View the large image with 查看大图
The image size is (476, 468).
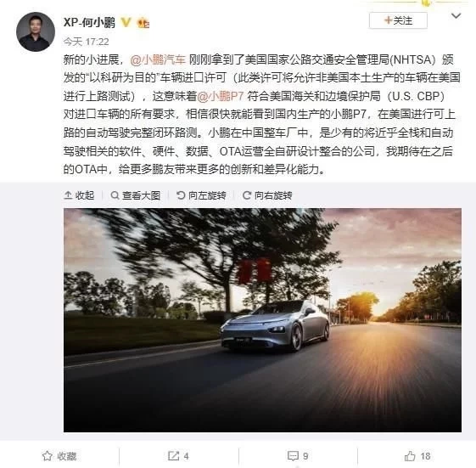click(x=136, y=195)
